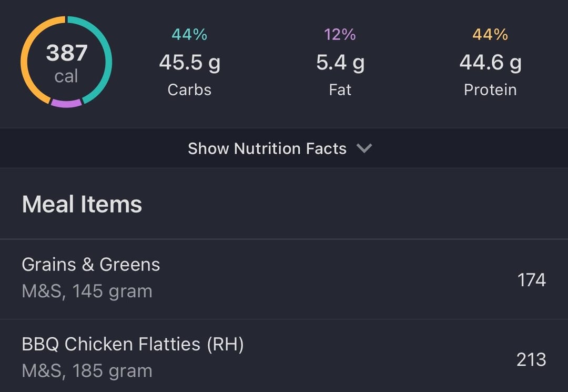Click the chevron beside Show Nutrition Facts
This screenshot has width=568, height=392.
tap(364, 148)
